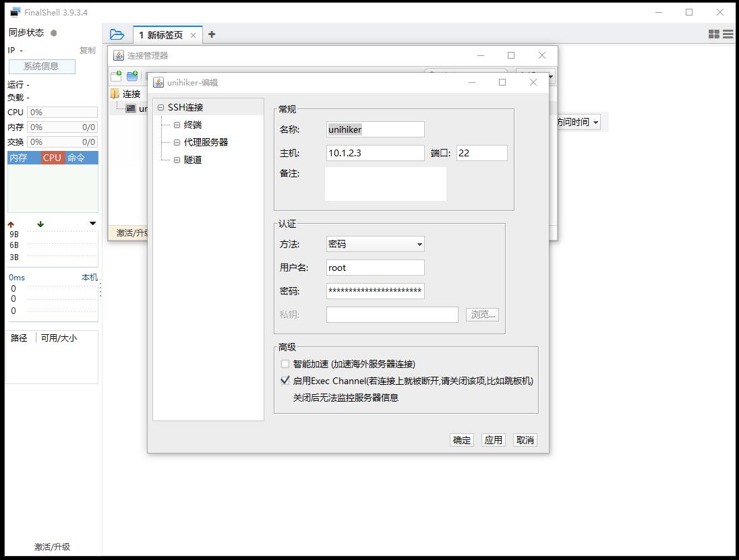Open the authentication method dropdown
This screenshot has height=560, width=739.
point(375,244)
